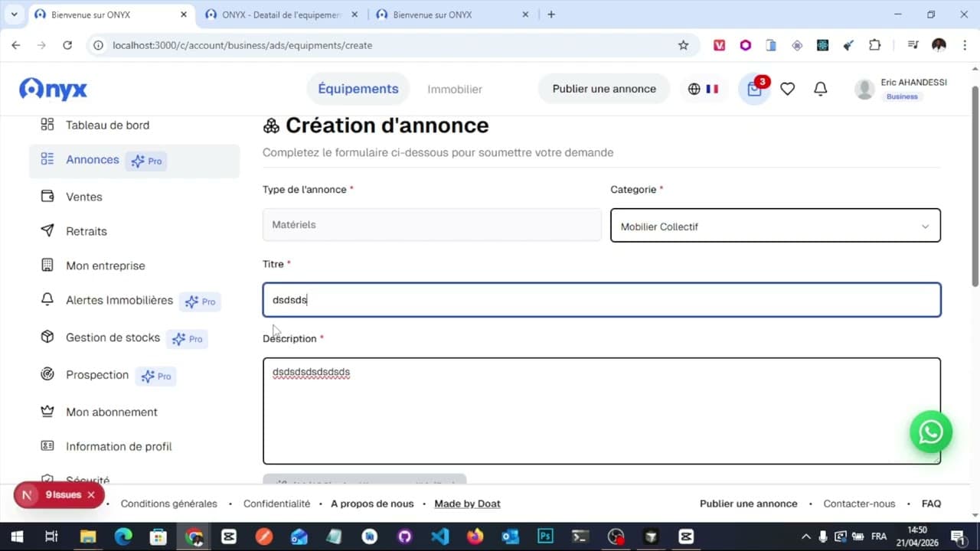Open Visual Studio Code from taskbar
The width and height of the screenshot is (980, 551).
click(x=439, y=536)
